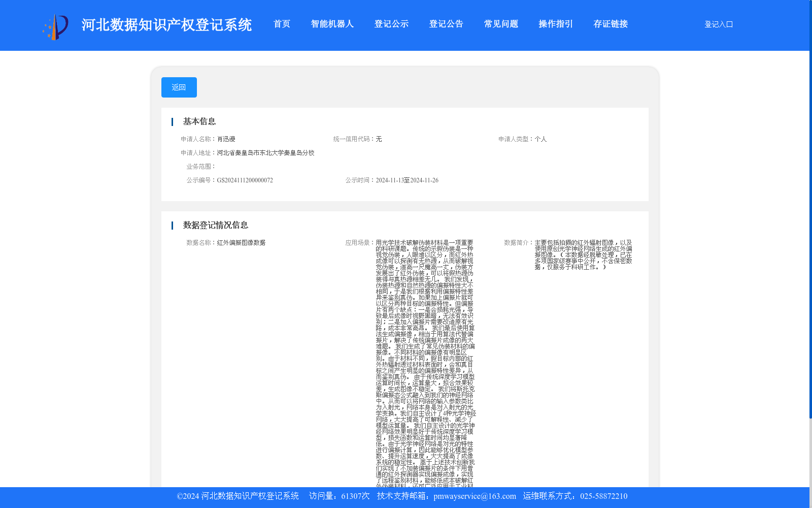Select credit code value 无
812x508 pixels.
pyautogui.click(x=379, y=139)
